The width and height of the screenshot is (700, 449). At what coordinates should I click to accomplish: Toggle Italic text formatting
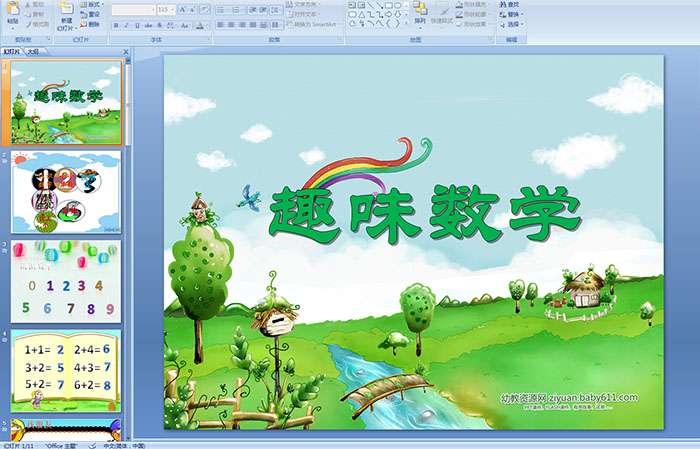point(127,24)
